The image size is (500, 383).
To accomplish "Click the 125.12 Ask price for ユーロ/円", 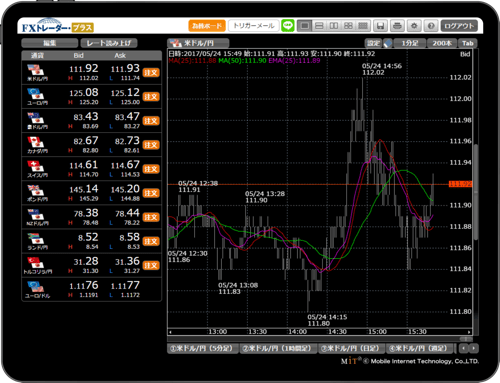I will point(125,92).
